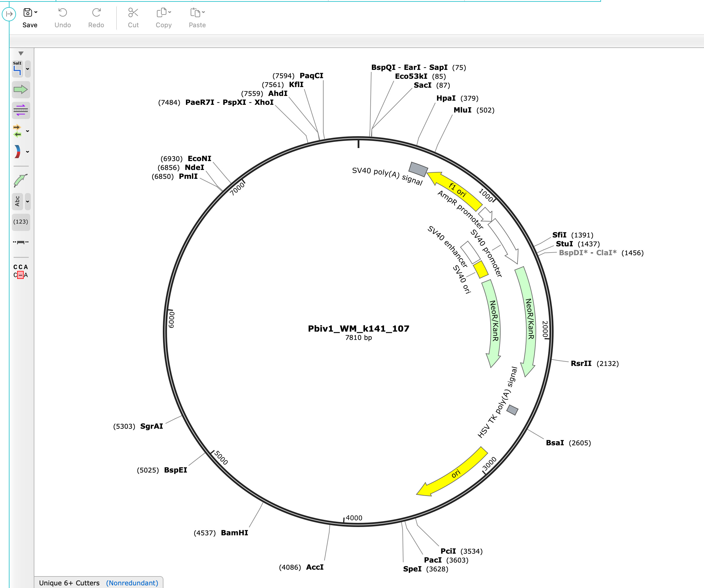The height and width of the screenshot is (588, 704).
Task: Click the blue-red curved DNA coloring icon
Action: tap(17, 152)
